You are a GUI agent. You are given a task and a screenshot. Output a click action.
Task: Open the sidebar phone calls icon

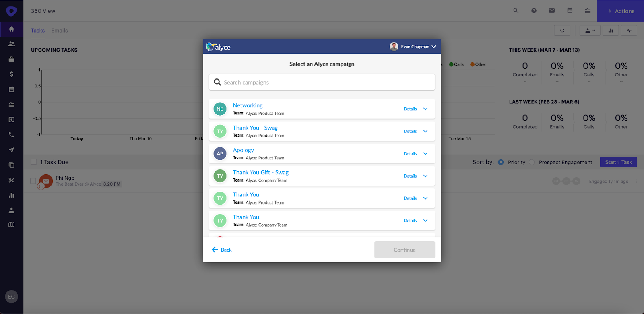[x=11, y=135]
